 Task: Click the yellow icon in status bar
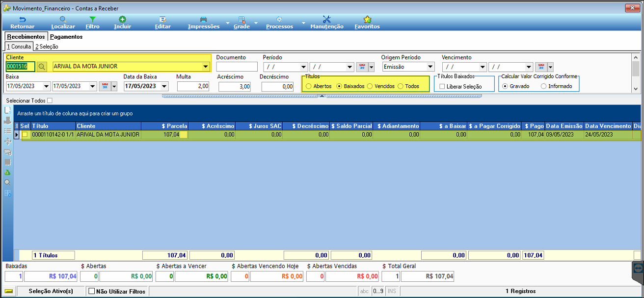[8, 291]
